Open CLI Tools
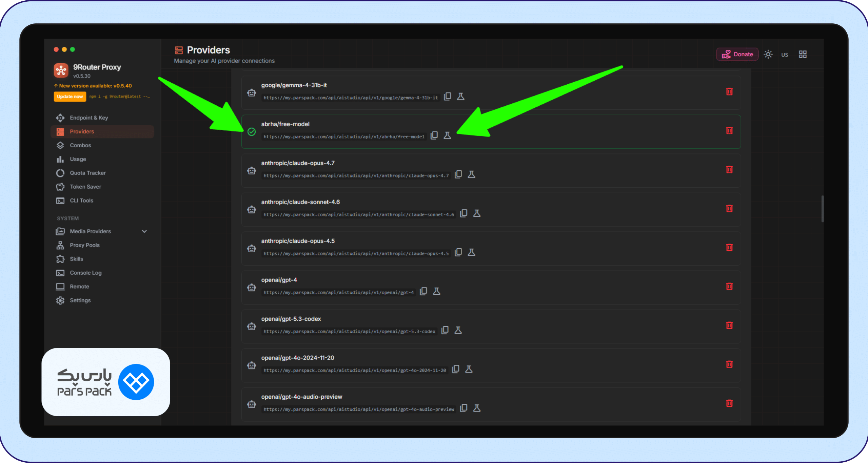The image size is (868, 463). pos(102,201)
